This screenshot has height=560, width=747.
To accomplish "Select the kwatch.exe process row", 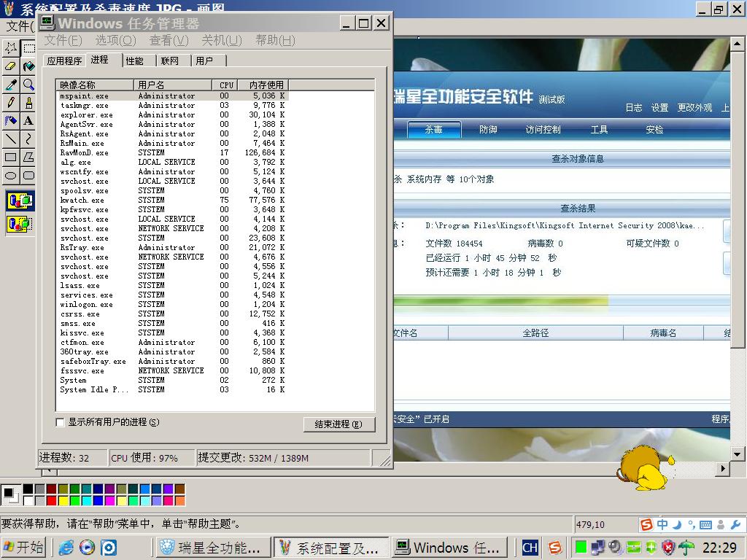I will pos(172,200).
